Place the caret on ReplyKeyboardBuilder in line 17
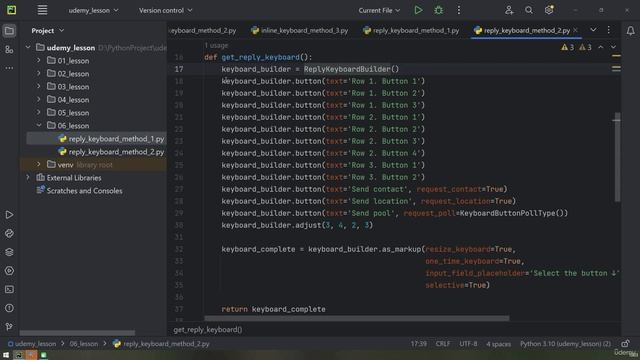Screen dimensions: 640x360 coord(347,69)
